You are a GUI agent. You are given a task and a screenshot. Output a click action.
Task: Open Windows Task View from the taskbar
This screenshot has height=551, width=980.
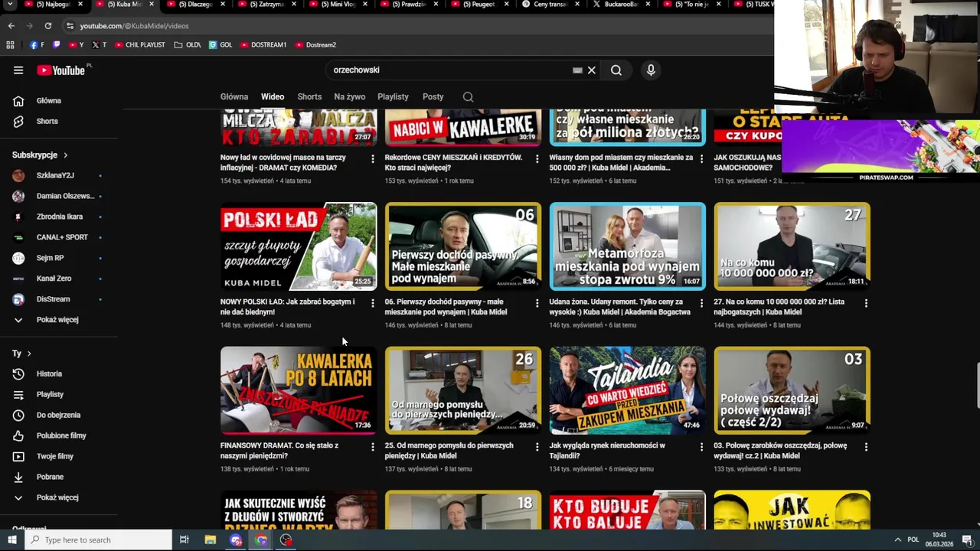[184, 540]
